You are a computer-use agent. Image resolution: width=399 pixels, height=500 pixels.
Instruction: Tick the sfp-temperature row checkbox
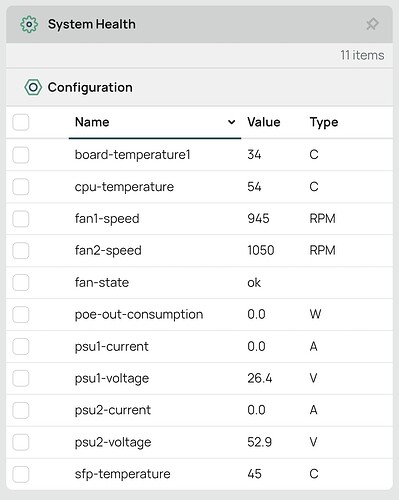21,474
